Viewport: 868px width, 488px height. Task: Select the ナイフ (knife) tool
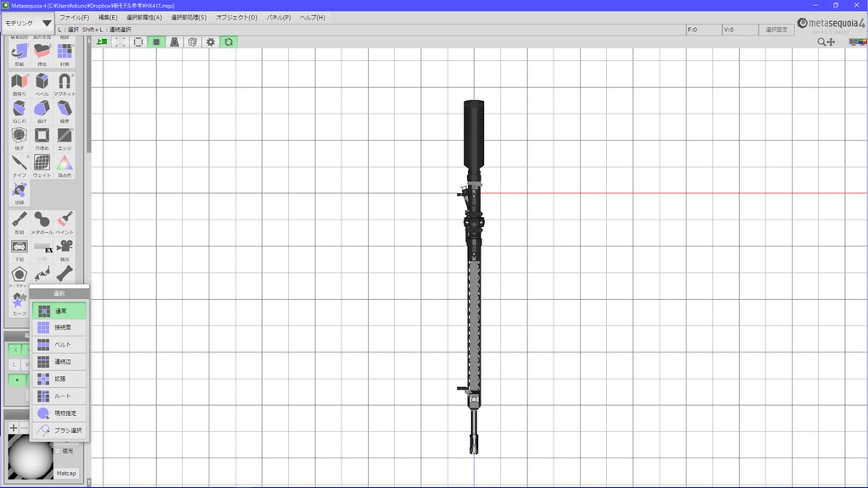[x=19, y=165]
